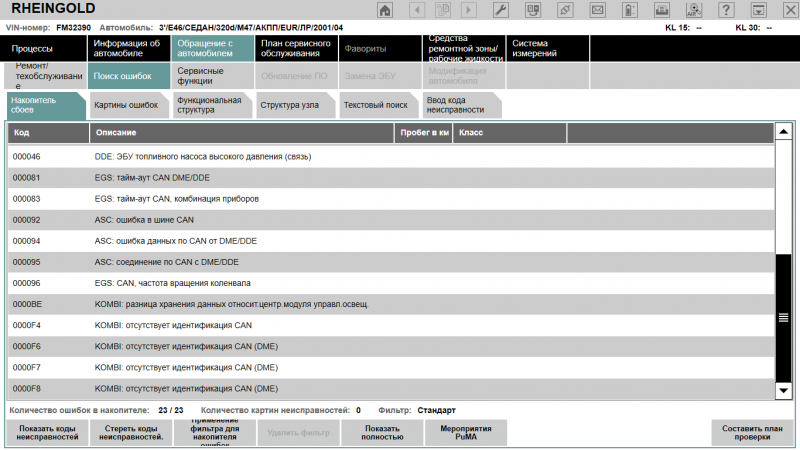The width and height of the screenshot is (800, 450).
Task: Open Система измерений menu
Action: point(547,48)
